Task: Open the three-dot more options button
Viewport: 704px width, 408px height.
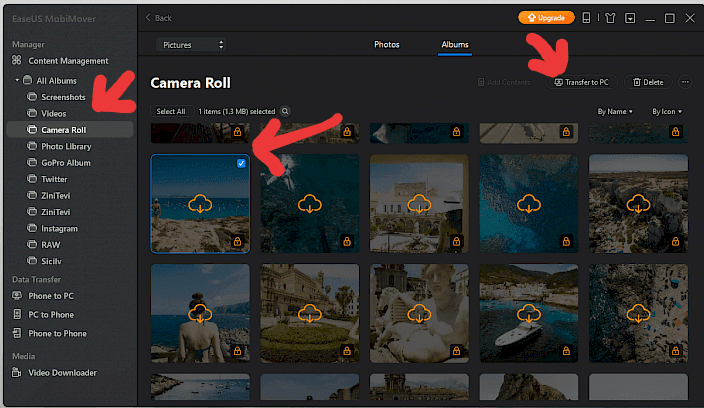Action: click(x=685, y=82)
